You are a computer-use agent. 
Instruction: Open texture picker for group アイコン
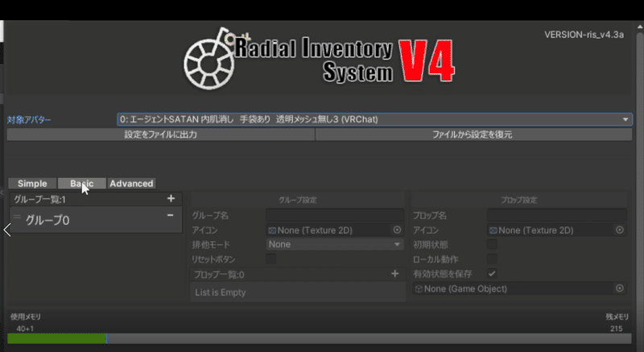click(x=397, y=230)
